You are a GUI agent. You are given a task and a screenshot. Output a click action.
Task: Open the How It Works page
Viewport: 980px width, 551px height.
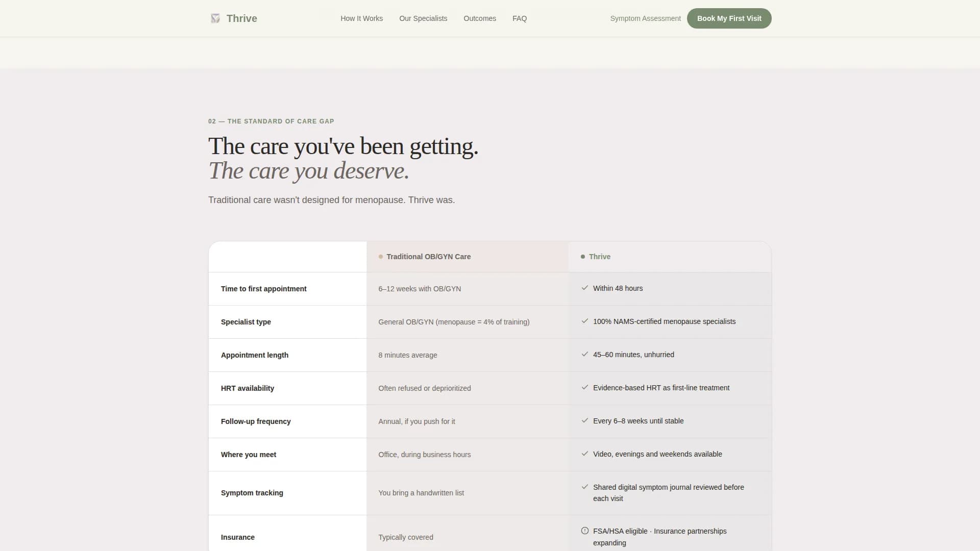361,18
